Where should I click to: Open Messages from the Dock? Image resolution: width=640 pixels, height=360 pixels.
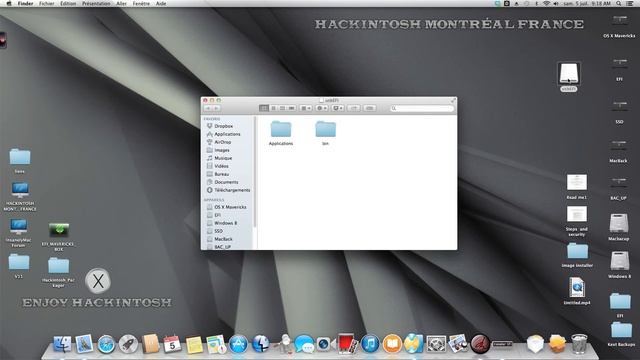(304, 344)
